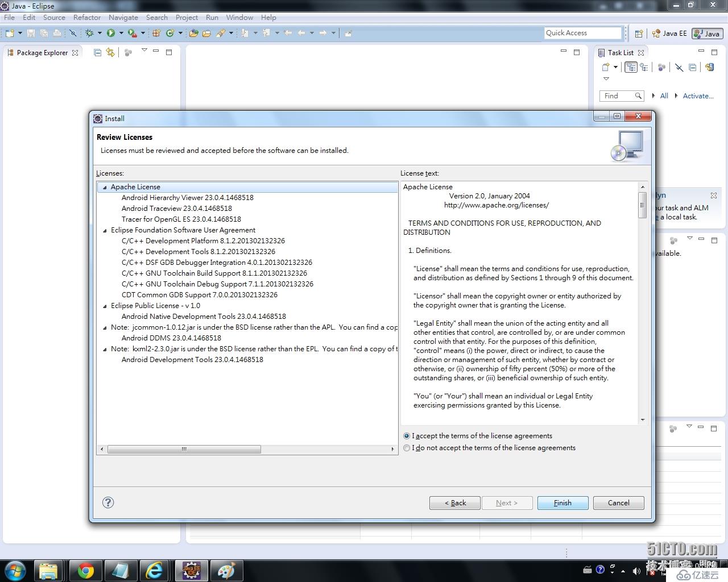Select the Task List tab
728x582 pixels.
[x=620, y=53]
